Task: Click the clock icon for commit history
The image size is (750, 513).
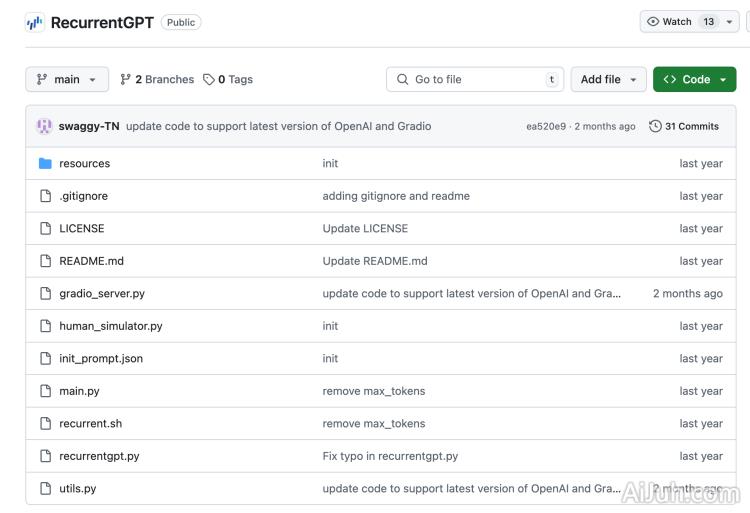Action: coord(655,126)
